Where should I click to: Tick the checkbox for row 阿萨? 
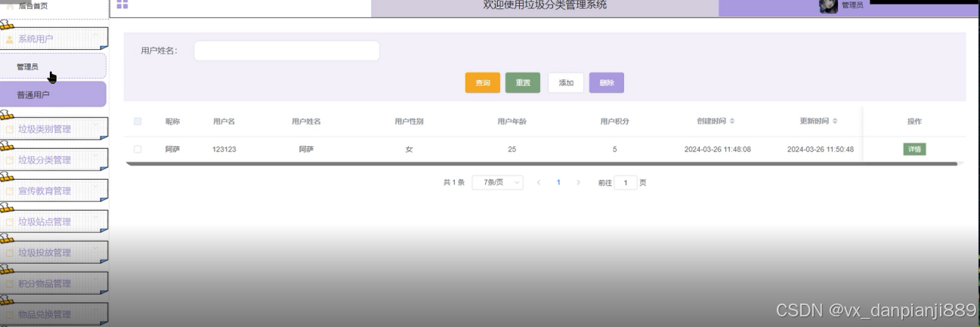coord(138,150)
